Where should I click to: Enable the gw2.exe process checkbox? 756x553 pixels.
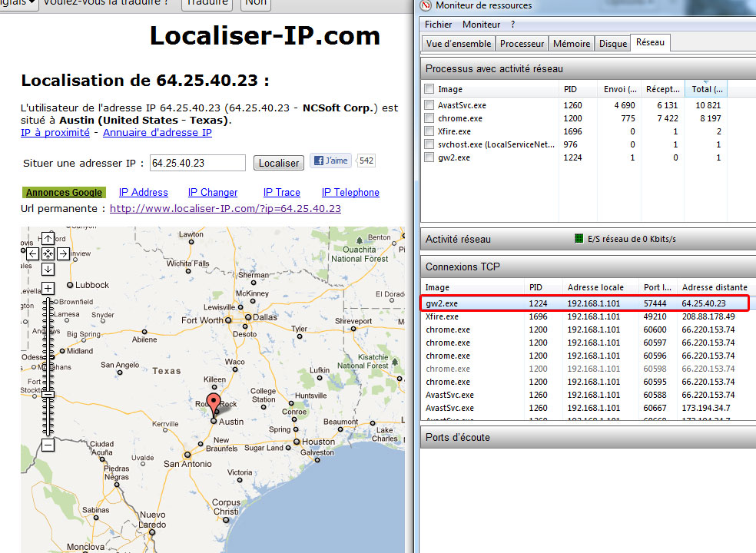pos(429,157)
